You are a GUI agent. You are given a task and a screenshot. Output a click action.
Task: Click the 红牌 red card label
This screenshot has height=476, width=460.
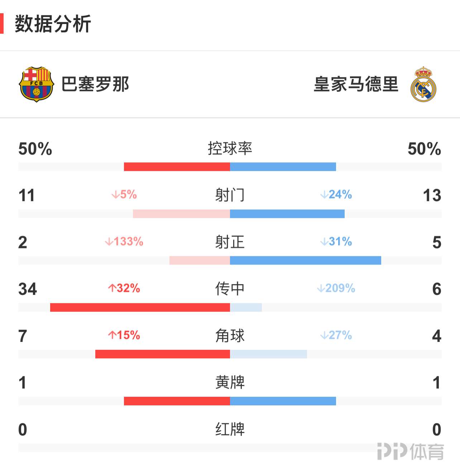(x=230, y=429)
